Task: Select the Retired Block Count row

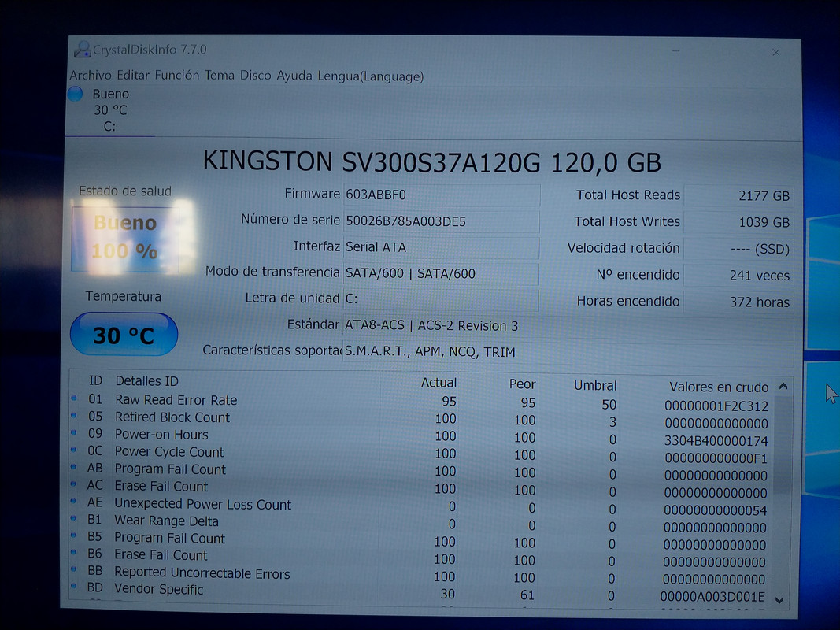Action: coord(420,419)
